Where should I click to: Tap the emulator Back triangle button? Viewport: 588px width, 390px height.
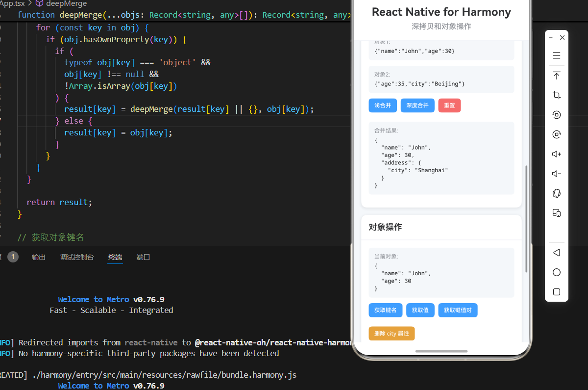tap(556, 253)
